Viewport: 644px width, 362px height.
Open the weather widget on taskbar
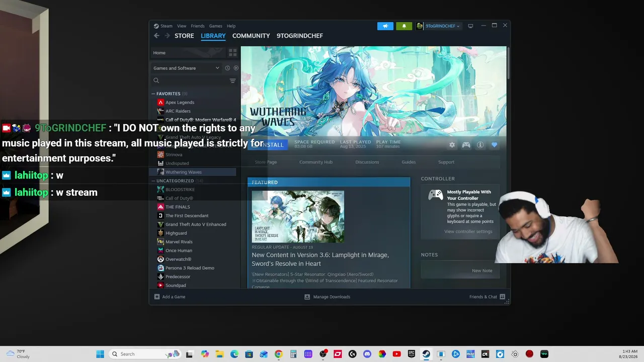pyautogui.click(x=17, y=354)
